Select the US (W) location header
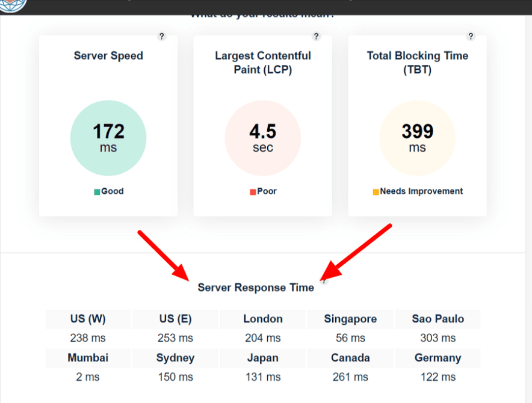The image size is (532, 403). 88,319
